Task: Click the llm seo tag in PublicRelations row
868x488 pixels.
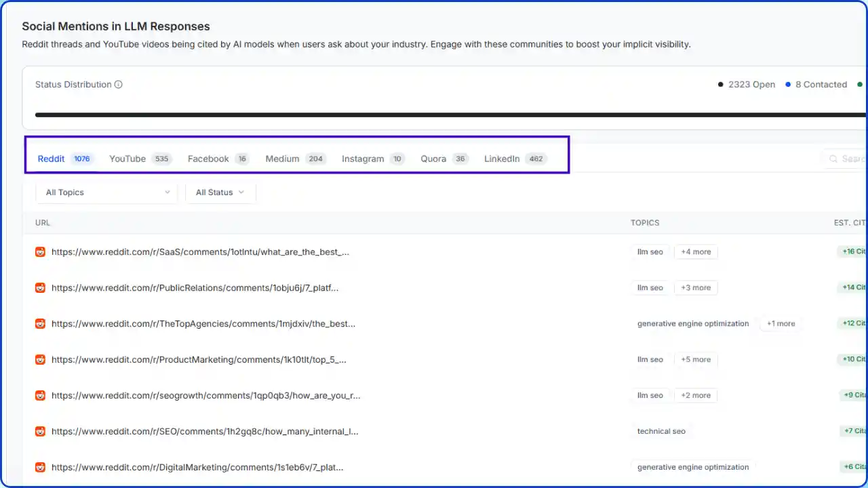Action: click(650, 287)
